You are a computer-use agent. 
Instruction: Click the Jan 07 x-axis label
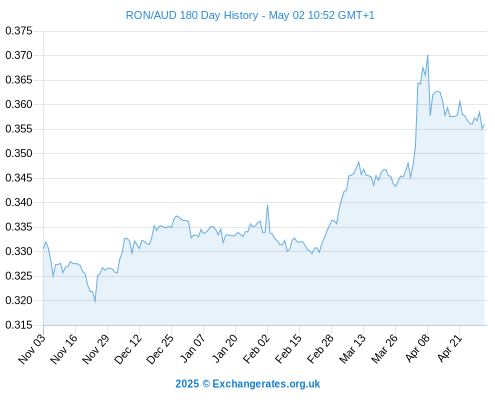[x=192, y=348]
